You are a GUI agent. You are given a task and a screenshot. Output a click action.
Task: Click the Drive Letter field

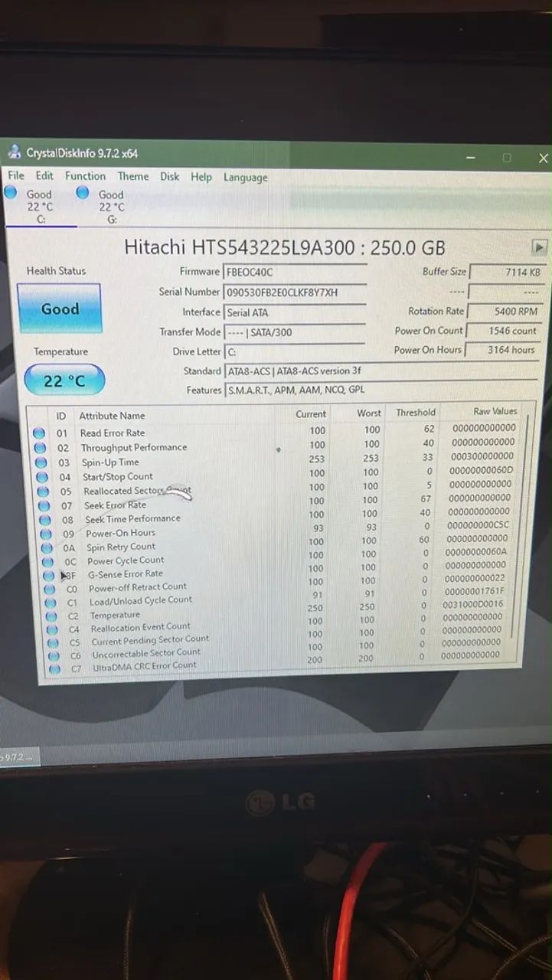click(295, 351)
